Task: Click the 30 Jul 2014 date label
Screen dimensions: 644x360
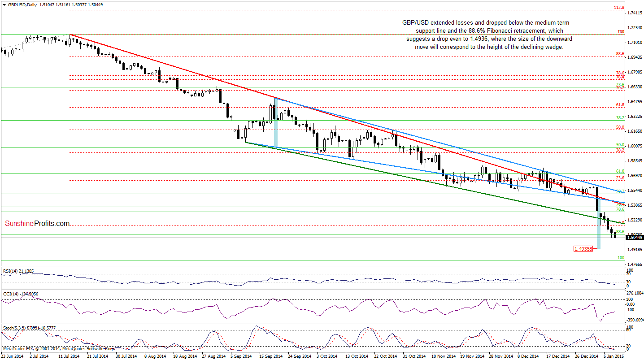Action: [126, 356]
